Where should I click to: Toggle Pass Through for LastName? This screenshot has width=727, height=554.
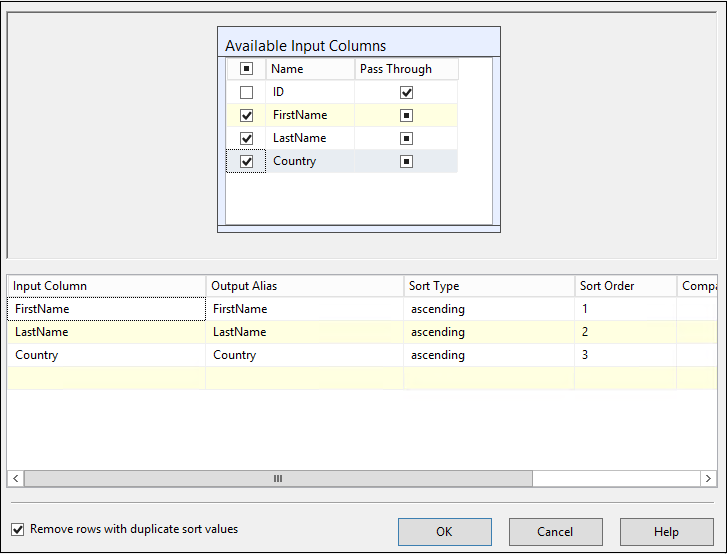[406, 138]
